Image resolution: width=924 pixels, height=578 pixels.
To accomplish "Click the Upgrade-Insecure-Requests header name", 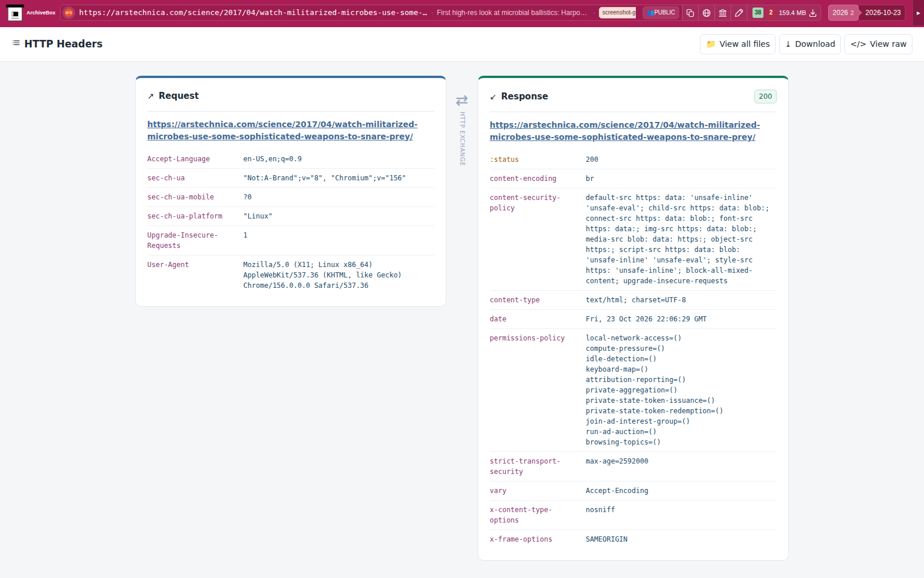I will coord(182,240).
